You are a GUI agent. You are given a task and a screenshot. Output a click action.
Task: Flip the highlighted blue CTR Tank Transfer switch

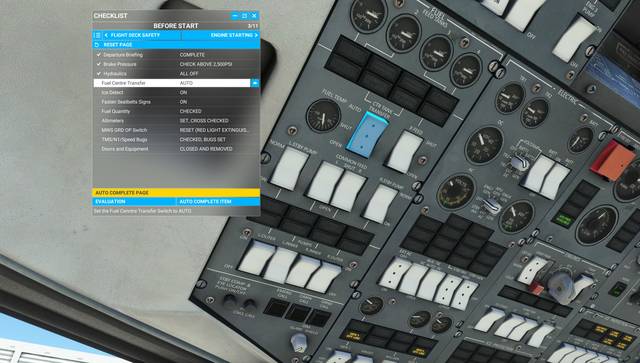(367, 134)
